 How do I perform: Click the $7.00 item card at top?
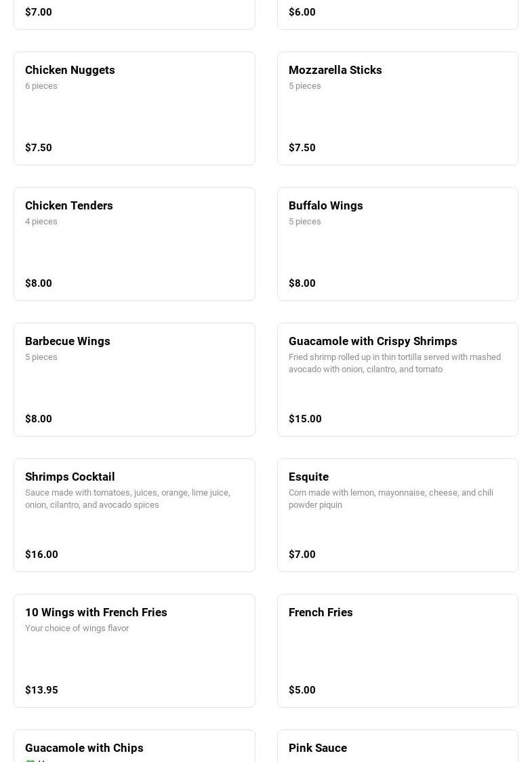(134, 15)
